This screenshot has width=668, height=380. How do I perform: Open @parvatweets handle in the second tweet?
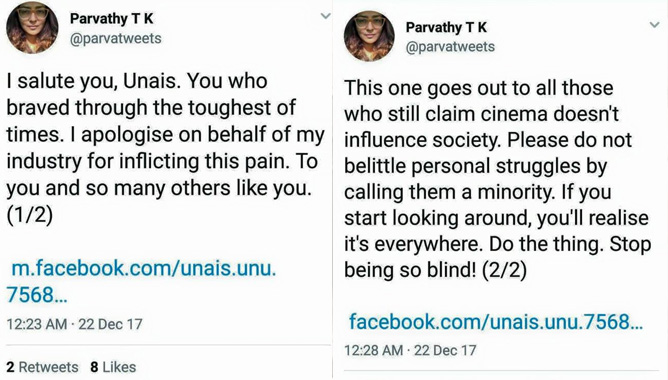coord(450,46)
